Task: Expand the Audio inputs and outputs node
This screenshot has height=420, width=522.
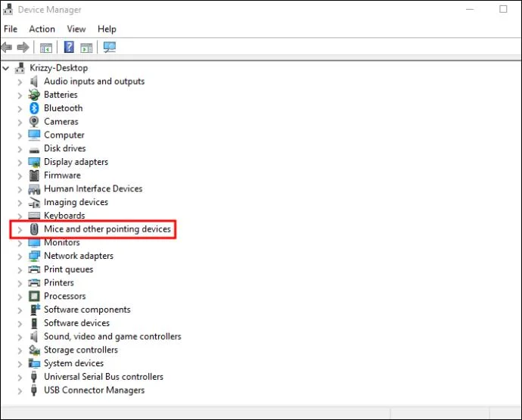Action: [x=20, y=82]
